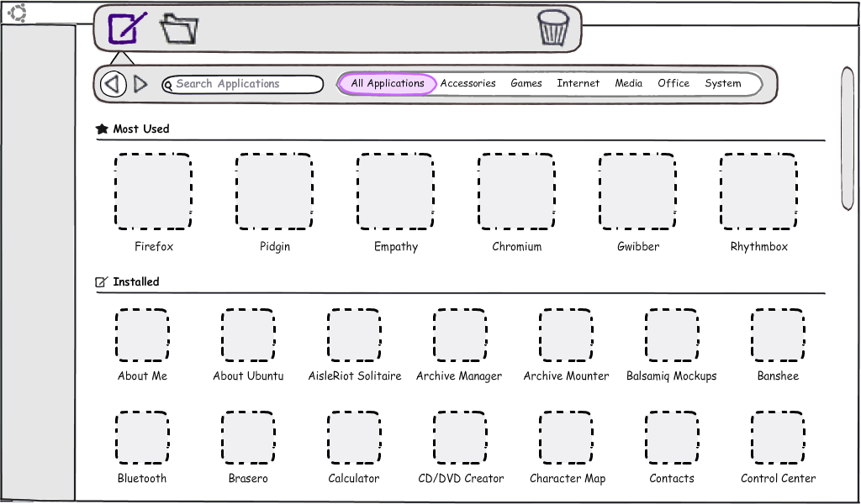This screenshot has width=861, height=504.
Task: Click the star icon beside Most Used
Action: (102, 129)
